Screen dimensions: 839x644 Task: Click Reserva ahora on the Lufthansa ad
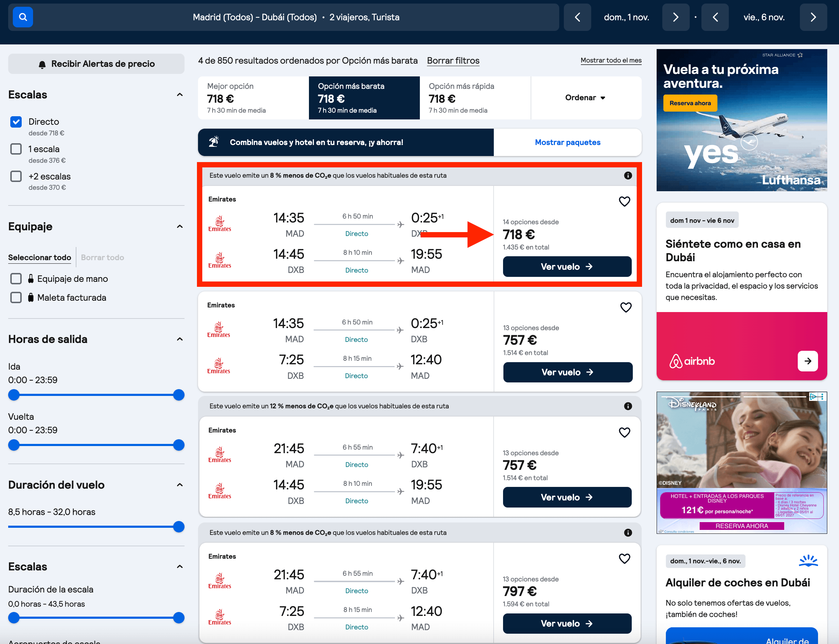tap(690, 103)
